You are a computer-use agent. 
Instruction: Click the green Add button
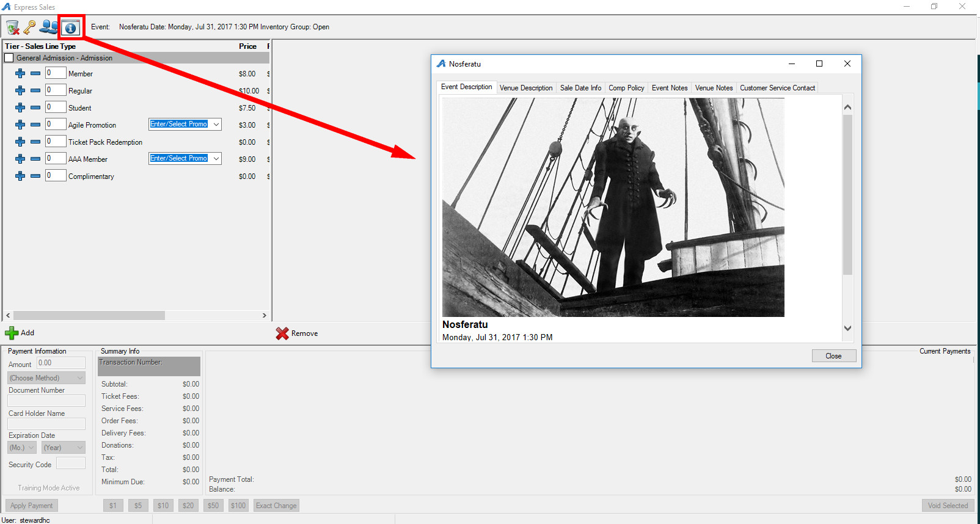coord(20,333)
